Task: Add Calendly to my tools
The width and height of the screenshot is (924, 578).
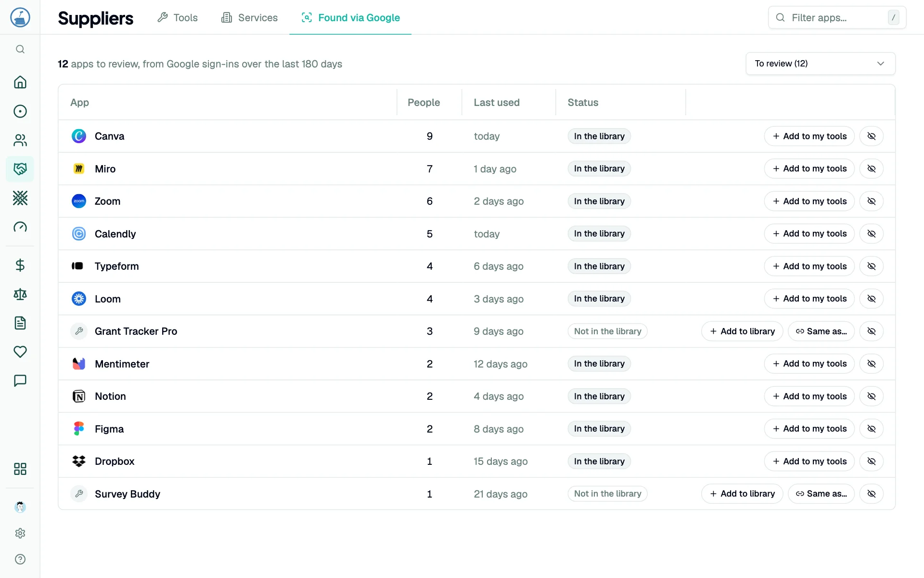Action: tap(809, 234)
